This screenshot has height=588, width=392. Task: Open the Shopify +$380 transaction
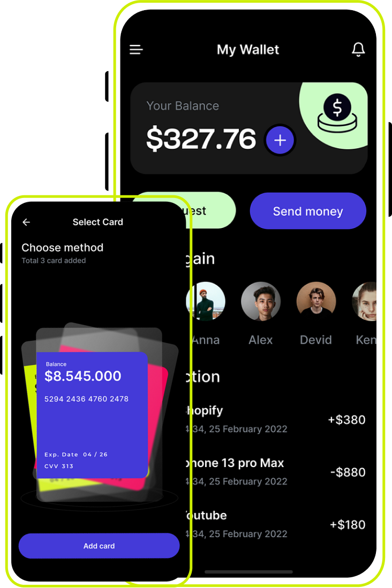[x=276, y=419]
